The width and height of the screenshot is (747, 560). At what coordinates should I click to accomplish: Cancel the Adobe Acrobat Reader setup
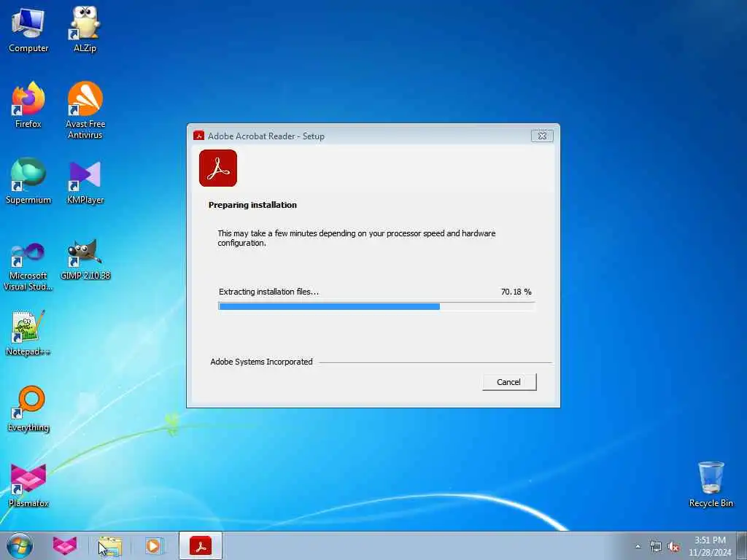click(x=509, y=382)
